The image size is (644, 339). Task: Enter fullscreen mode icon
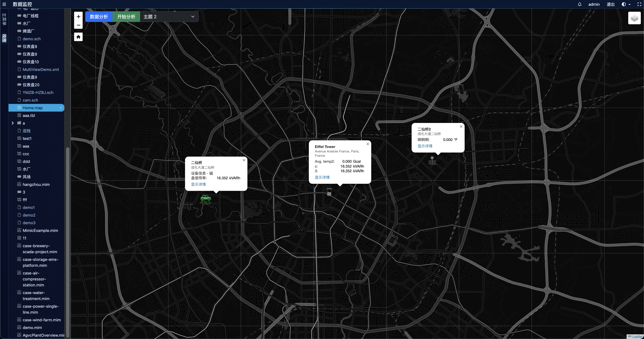coord(639,4)
